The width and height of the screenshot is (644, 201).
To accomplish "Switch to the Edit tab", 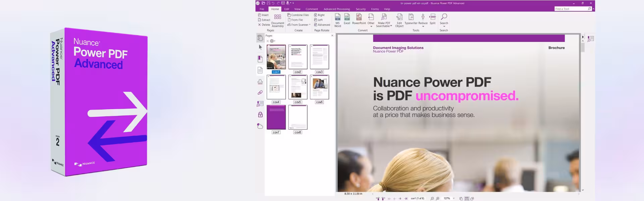I will (x=287, y=9).
